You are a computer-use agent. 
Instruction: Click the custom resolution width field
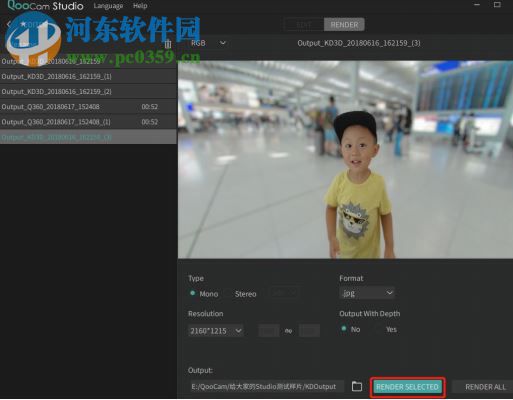tap(269, 331)
